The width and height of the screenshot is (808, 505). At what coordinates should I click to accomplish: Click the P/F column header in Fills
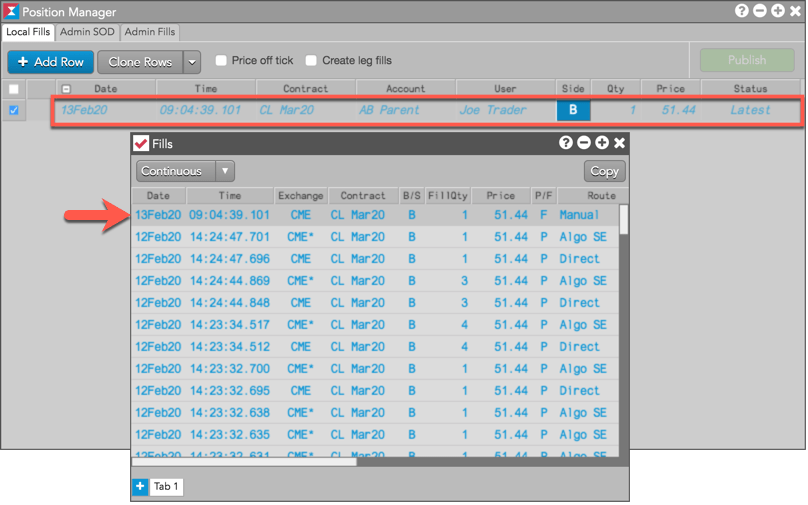[x=543, y=196]
